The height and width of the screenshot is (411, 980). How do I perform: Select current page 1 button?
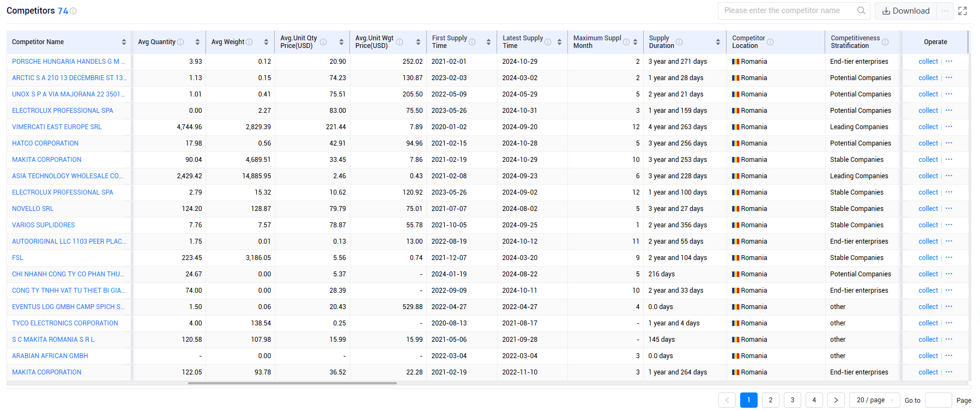(x=749, y=400)
